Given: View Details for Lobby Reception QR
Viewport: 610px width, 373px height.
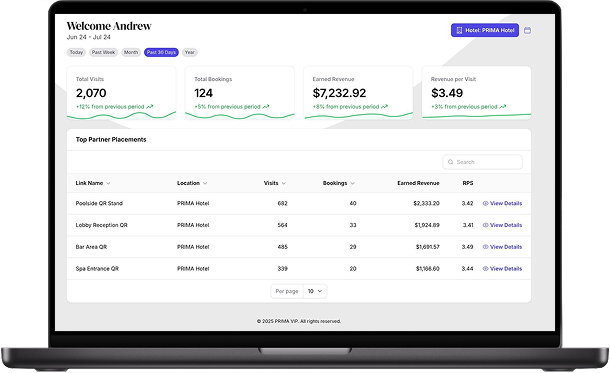Looking at the screenshot, I should [502, 225].
